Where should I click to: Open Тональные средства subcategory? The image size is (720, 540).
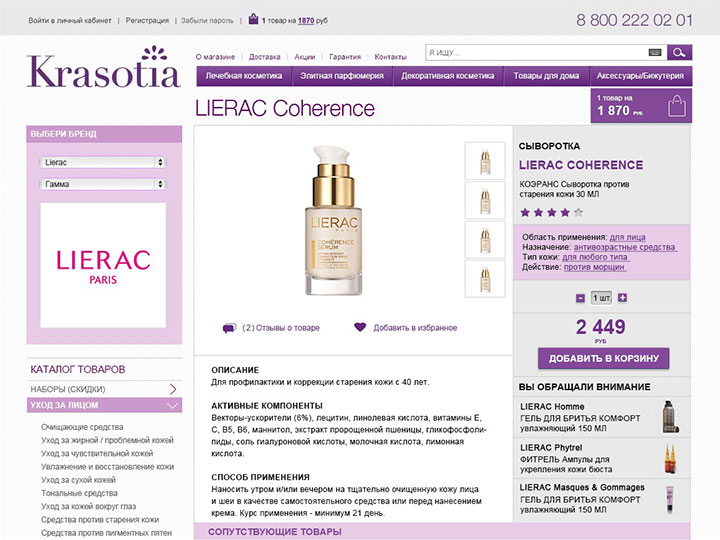[x=79, y=493]
